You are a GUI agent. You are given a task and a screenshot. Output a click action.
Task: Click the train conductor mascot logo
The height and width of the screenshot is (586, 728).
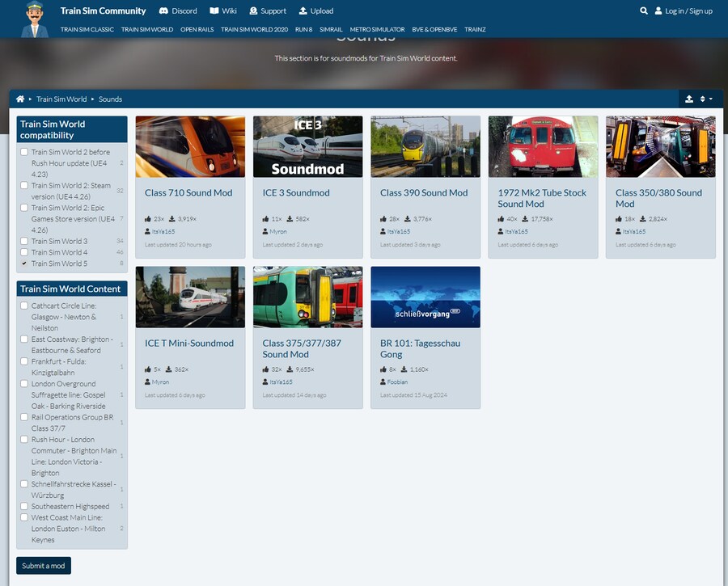34,19
